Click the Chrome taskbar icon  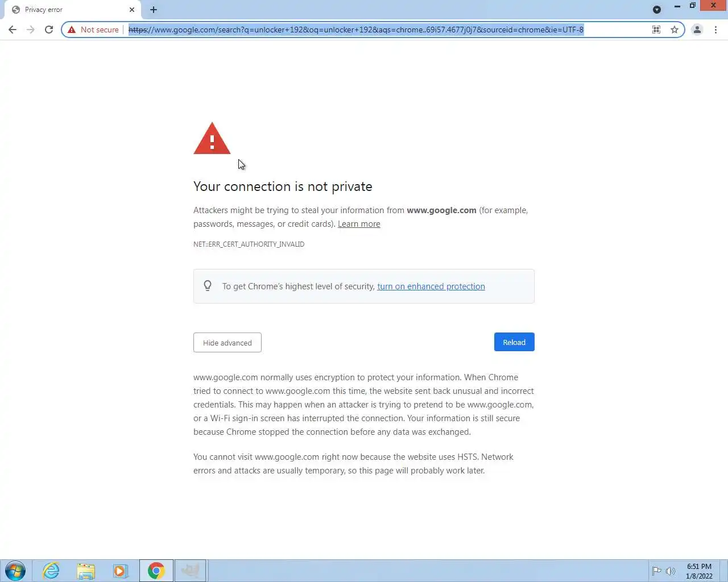(156, 571)
